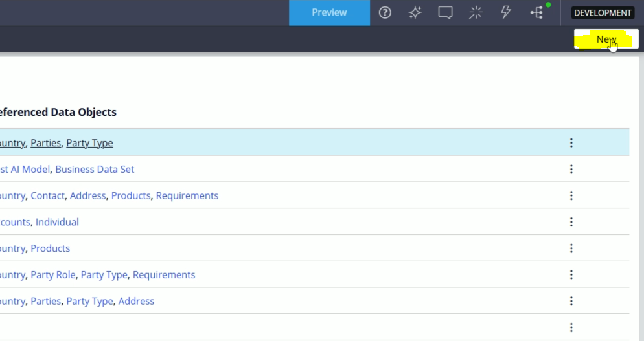This screenshot has height=341, width=644.
Task: Open kebab menu on highlighted Parties row
Action: tap(571, 143)
